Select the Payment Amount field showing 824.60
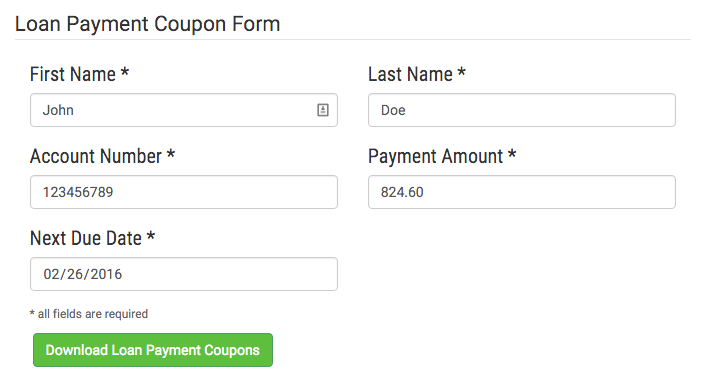 (x=522, y=192)
